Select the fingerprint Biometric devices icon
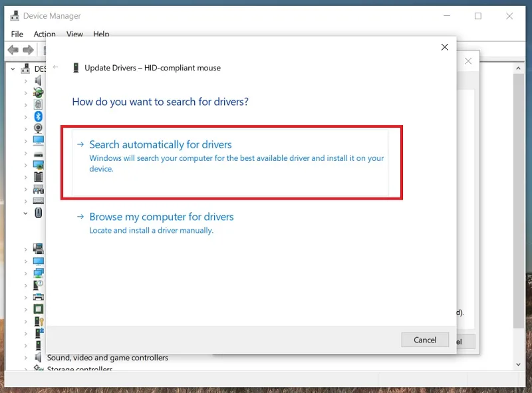Viewport: 532px width, 393px height. tap(38, 104)
